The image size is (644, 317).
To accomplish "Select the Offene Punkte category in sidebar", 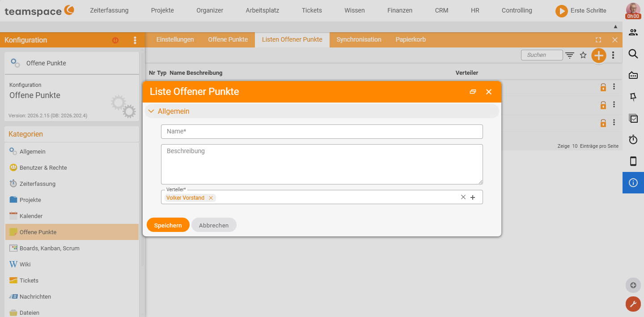I will point(72,232).
